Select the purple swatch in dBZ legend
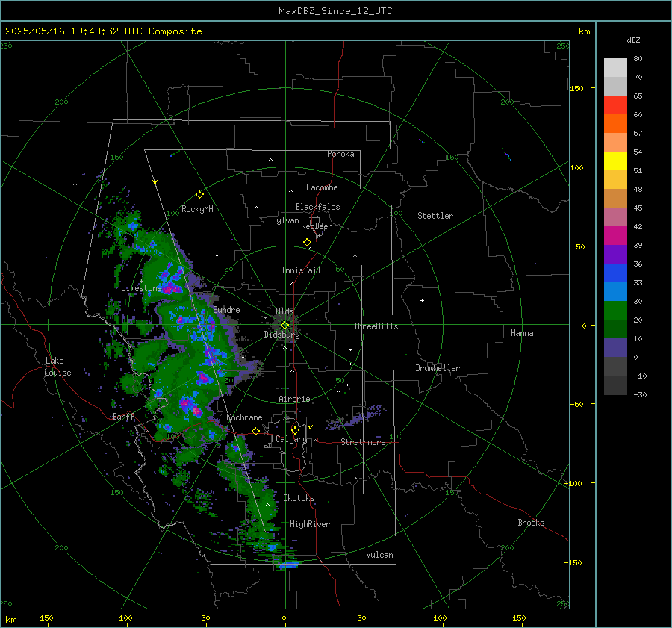 (x=615, y=254)
